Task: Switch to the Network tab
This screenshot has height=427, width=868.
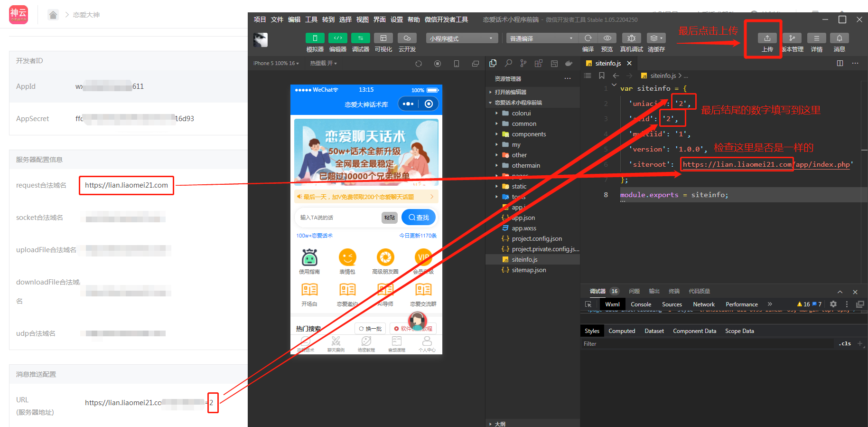Action: pyautogui.click(x=703, y=304)
